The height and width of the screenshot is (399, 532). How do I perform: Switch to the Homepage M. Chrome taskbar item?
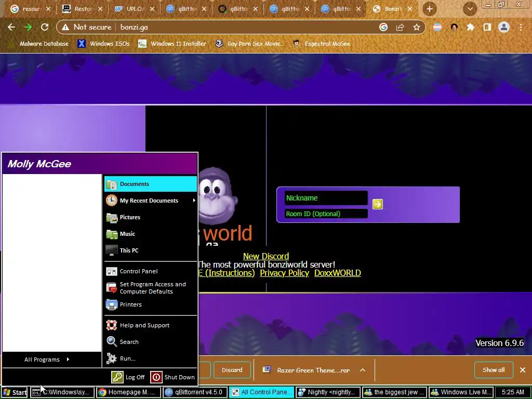128,392
